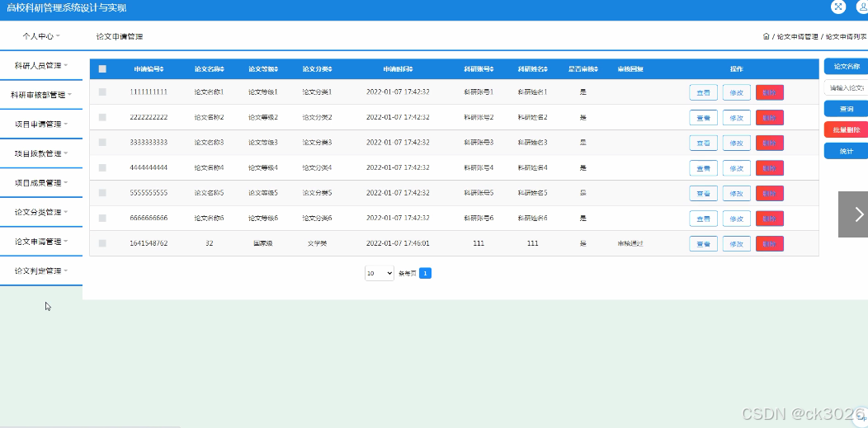Delete row 6666666666
The width and height of the screenshot is (868, 428).
(770, 219)
